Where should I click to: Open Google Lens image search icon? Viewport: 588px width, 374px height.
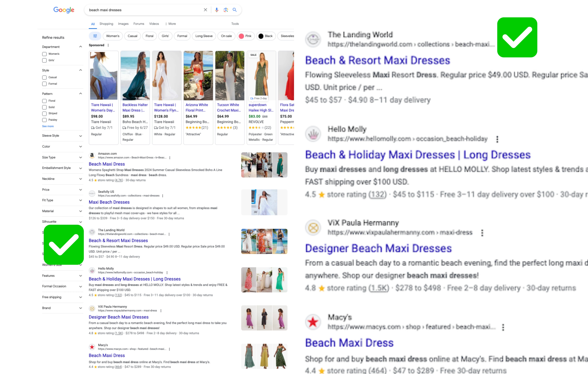coord(226,10)
